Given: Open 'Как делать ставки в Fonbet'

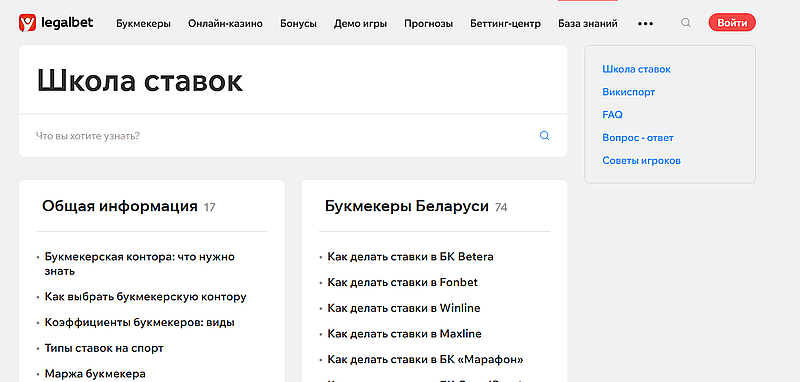Looking at the screenshot, I should click(x=403, y=282).
